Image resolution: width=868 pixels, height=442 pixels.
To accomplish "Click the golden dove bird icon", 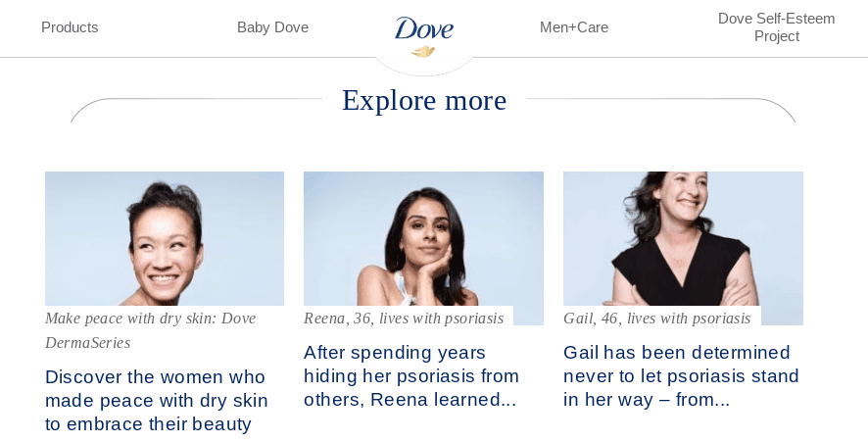I will pyautogui.click(x=423, y=52).
